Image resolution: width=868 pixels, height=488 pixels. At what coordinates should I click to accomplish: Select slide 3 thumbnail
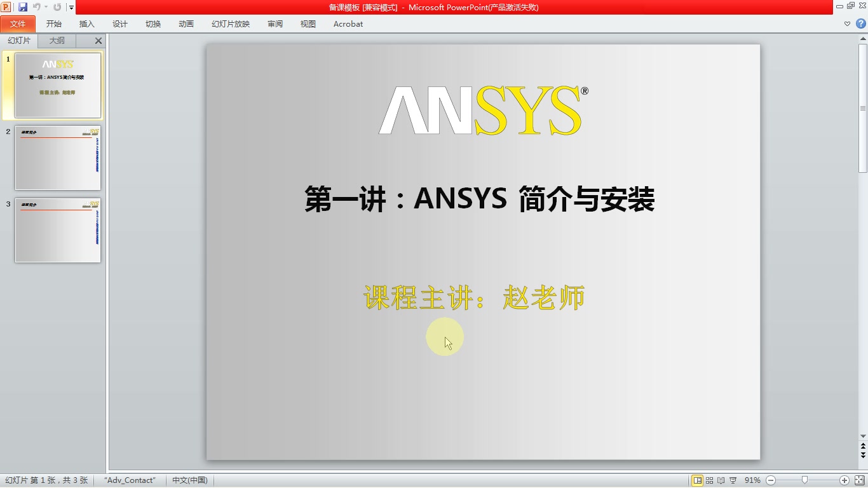(x=58, y=230)
